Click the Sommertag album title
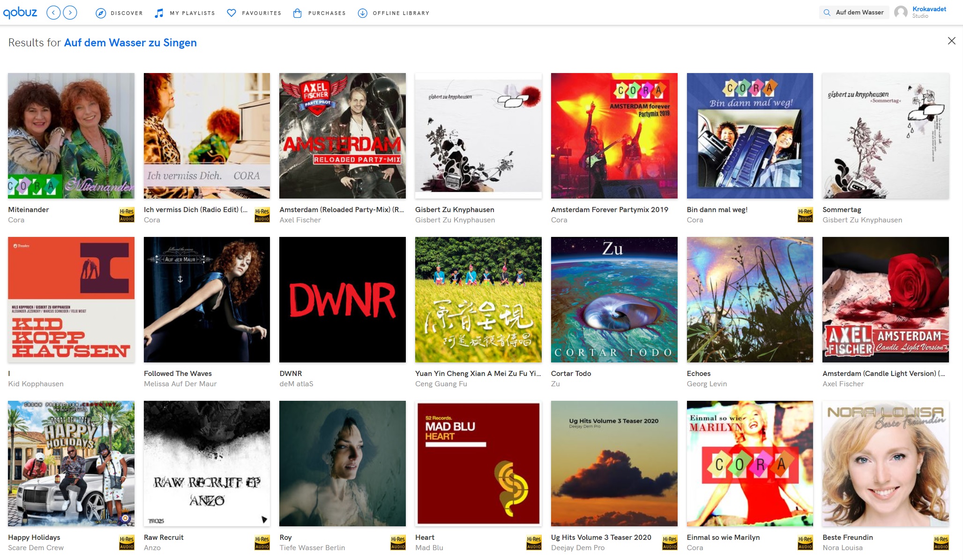The width and height of the screenshot is (963, 560). (842, 210)
